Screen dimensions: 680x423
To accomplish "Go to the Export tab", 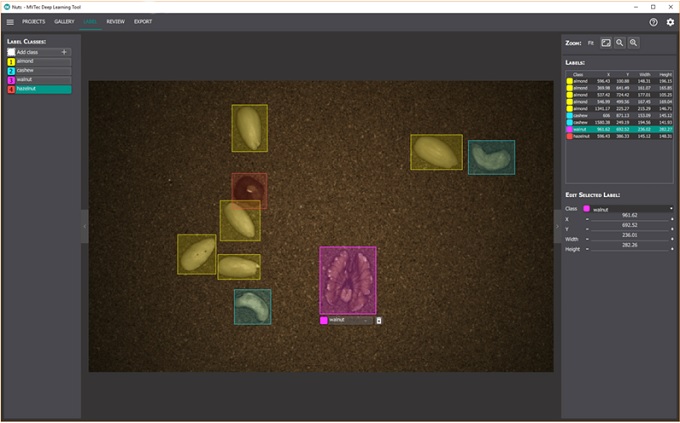I will (x=143, y=21).
